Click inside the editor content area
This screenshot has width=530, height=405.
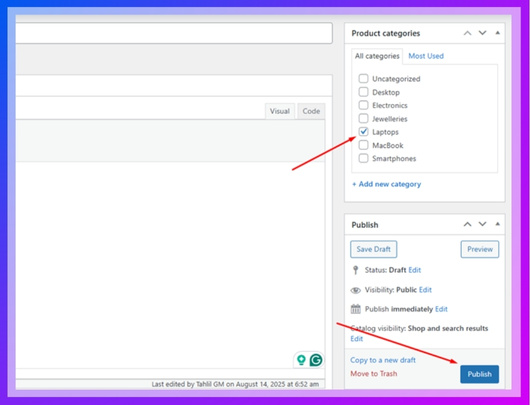170,264
